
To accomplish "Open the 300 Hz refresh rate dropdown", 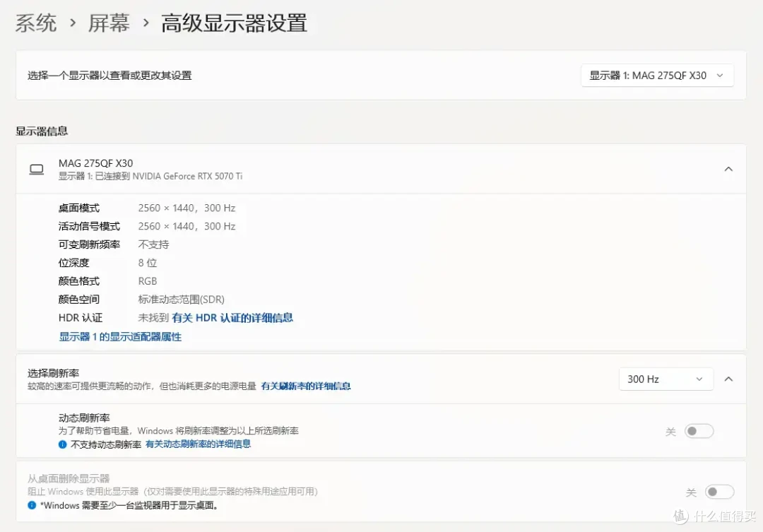I will tap(666, 379).
